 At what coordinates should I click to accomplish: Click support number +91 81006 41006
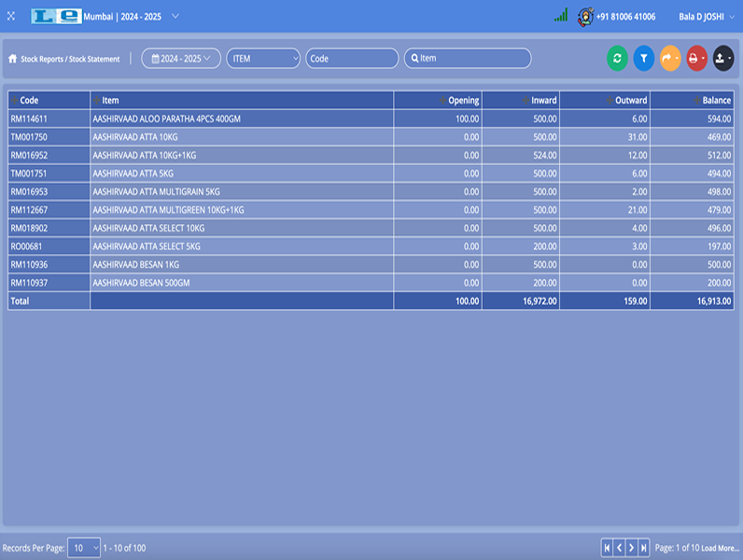point(625,17)
